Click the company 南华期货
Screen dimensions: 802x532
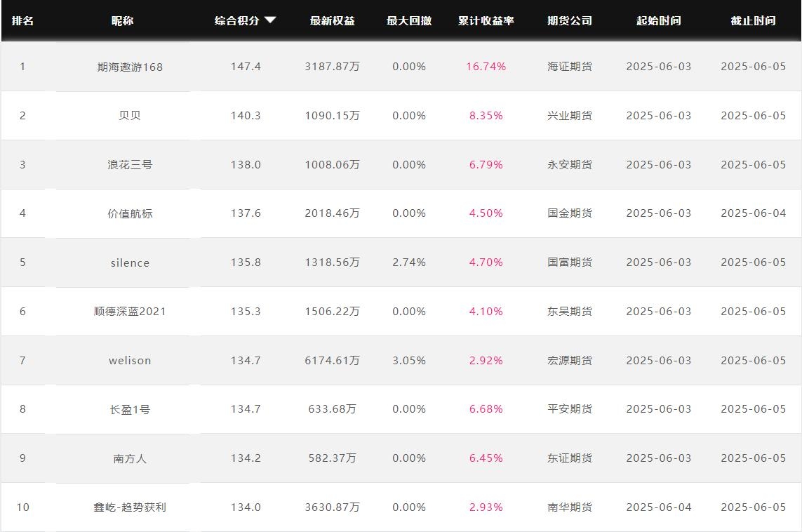pyautogui.click(x=570, y=507)
